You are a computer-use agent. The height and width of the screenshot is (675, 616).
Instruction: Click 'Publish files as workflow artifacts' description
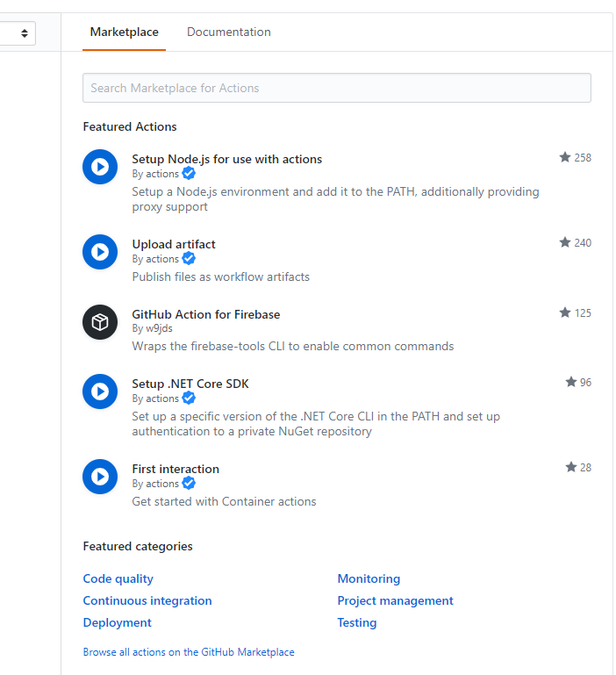coord(221,276)
